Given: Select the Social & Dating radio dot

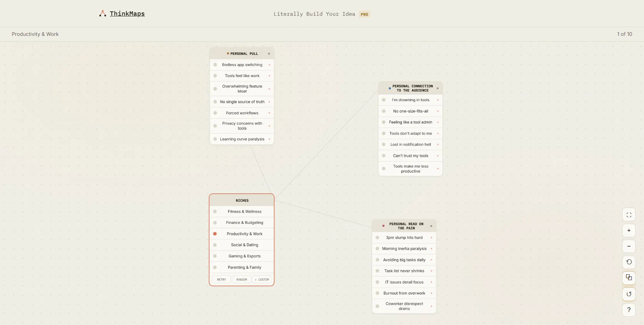Looking at the screenshot, I should click(215, 245).
